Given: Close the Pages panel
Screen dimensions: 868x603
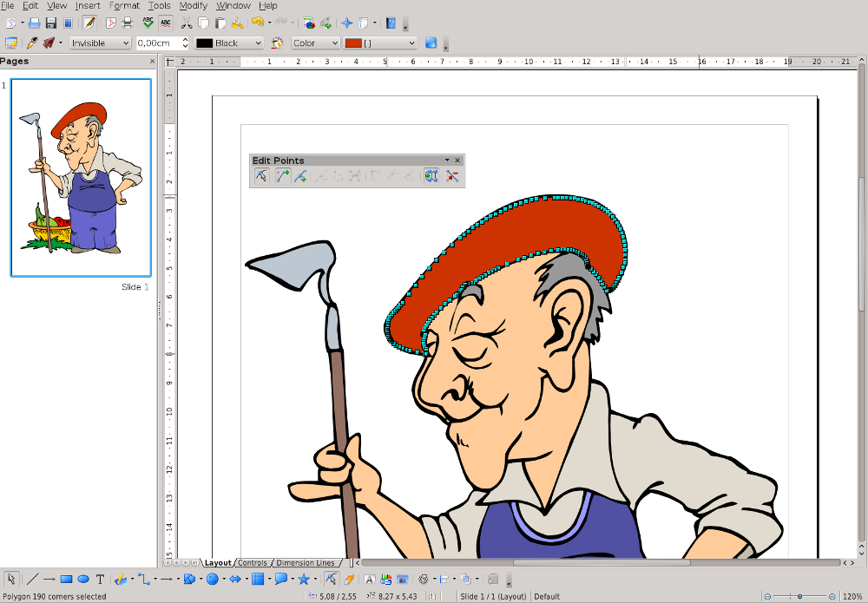Looking at the screenshot, I should tap(152, 62).
